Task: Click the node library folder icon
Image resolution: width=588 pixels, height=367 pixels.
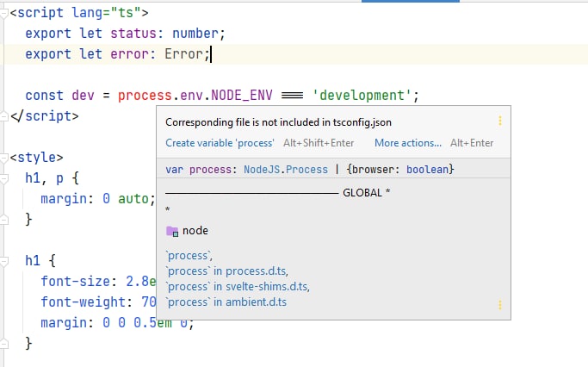Action: pos(172,231)
